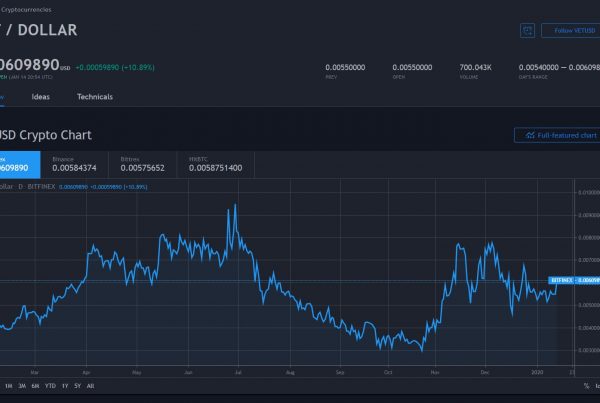Set chart range to 1M

[9, 386]
